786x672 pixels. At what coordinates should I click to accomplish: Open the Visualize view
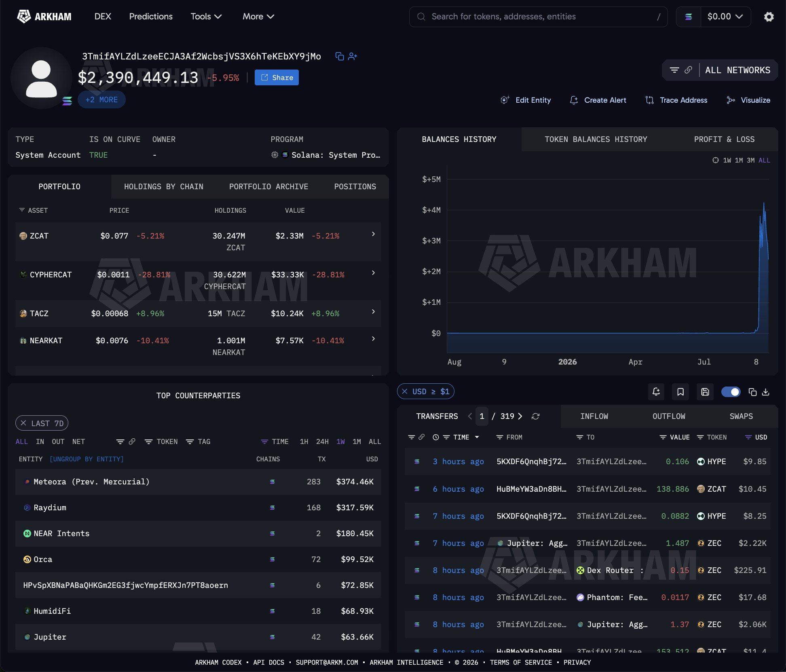(x=748, y=100)
